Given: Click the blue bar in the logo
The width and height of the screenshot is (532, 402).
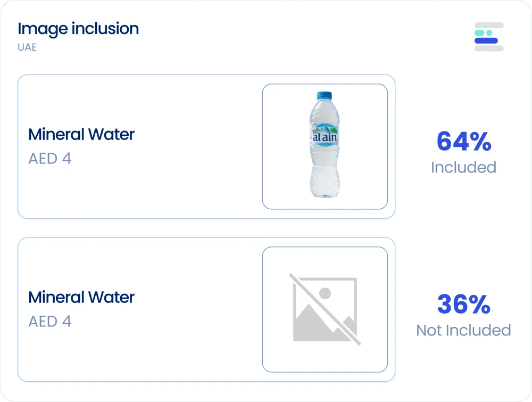Looking at the screenshot, I should pos(486,41).
